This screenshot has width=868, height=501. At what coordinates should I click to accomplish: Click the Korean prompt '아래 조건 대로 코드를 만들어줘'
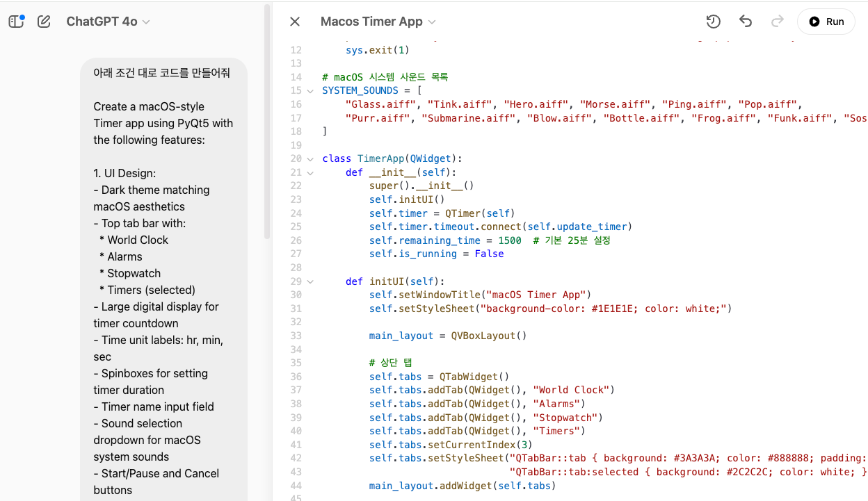[161, 73]
